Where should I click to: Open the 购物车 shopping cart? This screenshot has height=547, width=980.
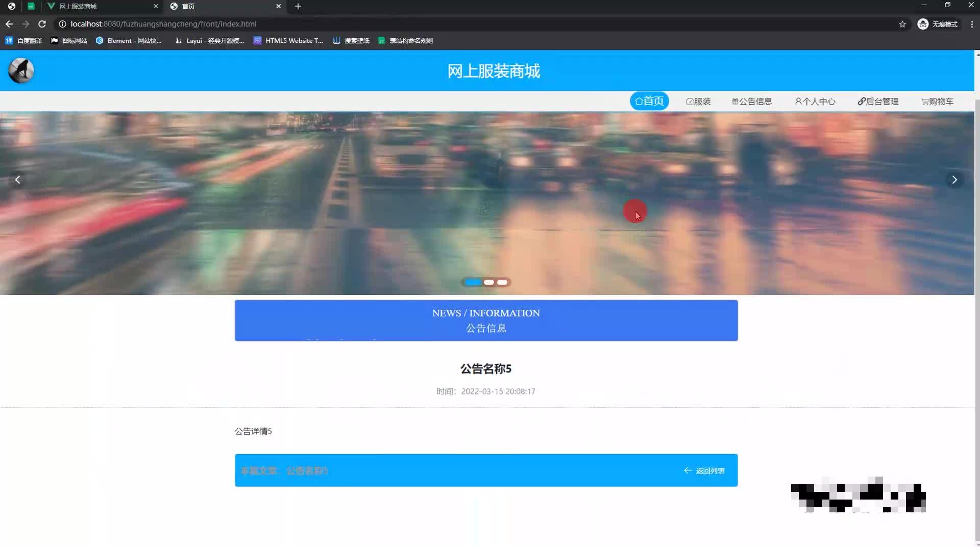pos(937,102)
